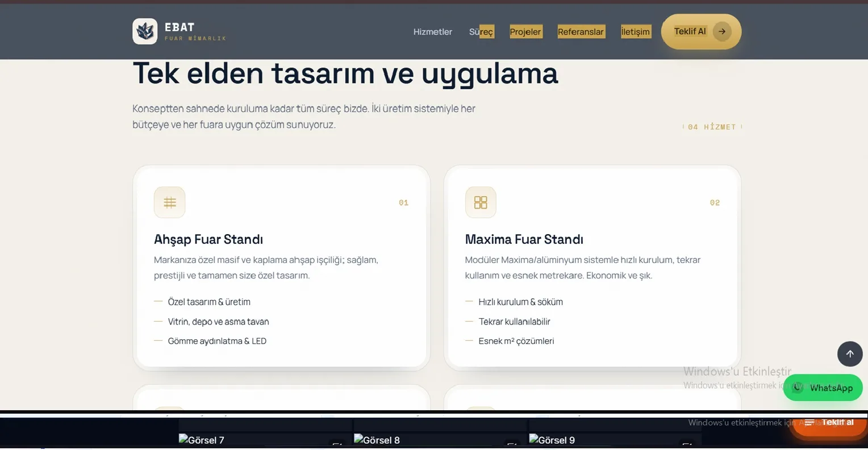868x450 pixels.
Task: Click the arrow icon in Teklif Al button
Action: point(722,31)
